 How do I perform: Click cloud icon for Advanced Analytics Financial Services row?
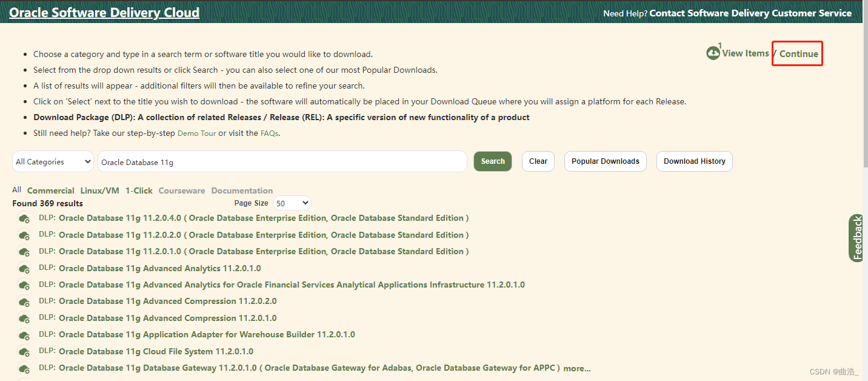click(24, 285)
